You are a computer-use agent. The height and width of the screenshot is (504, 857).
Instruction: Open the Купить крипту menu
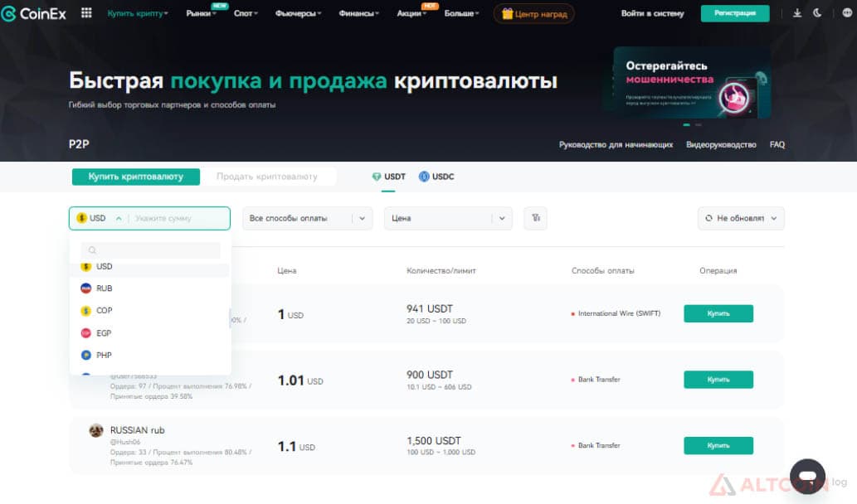(138, 13)
